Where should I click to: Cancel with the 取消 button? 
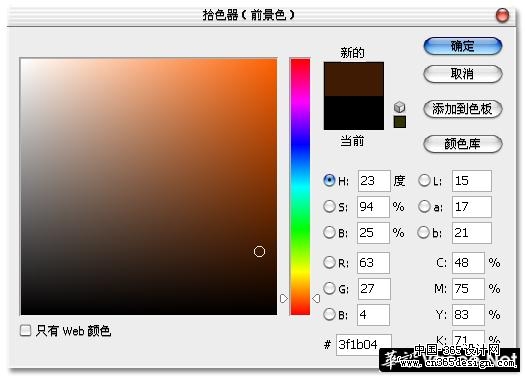click(463, 74)
